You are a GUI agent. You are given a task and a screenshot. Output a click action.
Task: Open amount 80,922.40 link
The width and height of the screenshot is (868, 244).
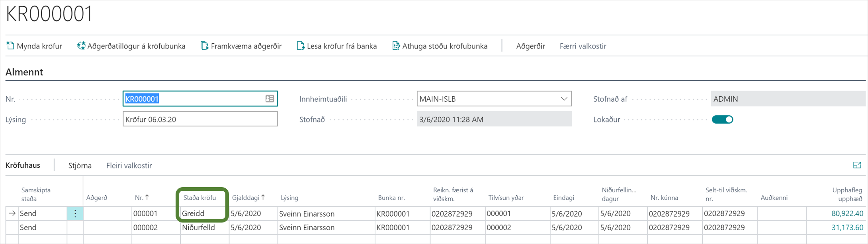[847, 214]
